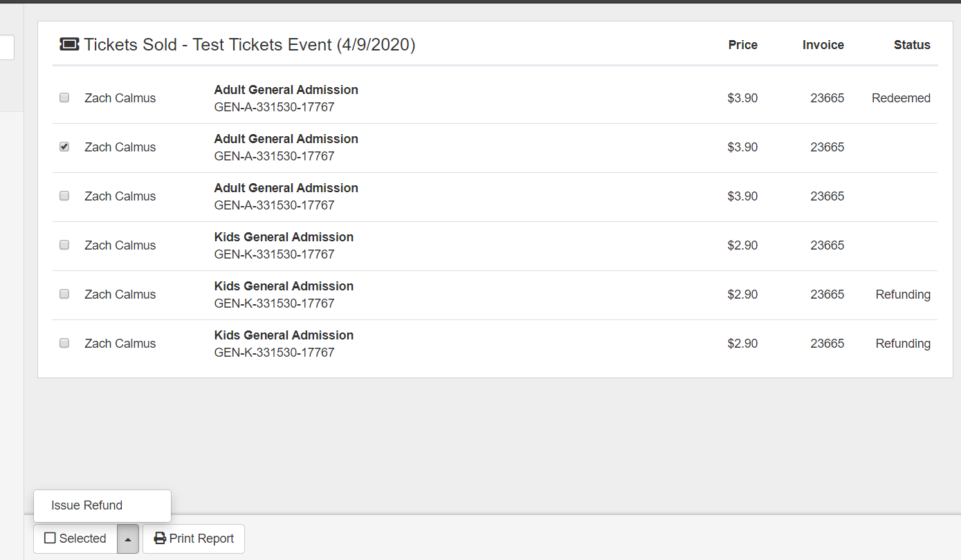Tick the first Refunding ticket checkbox
This screenshot has width=961, height=560.
tap(64, 295)
